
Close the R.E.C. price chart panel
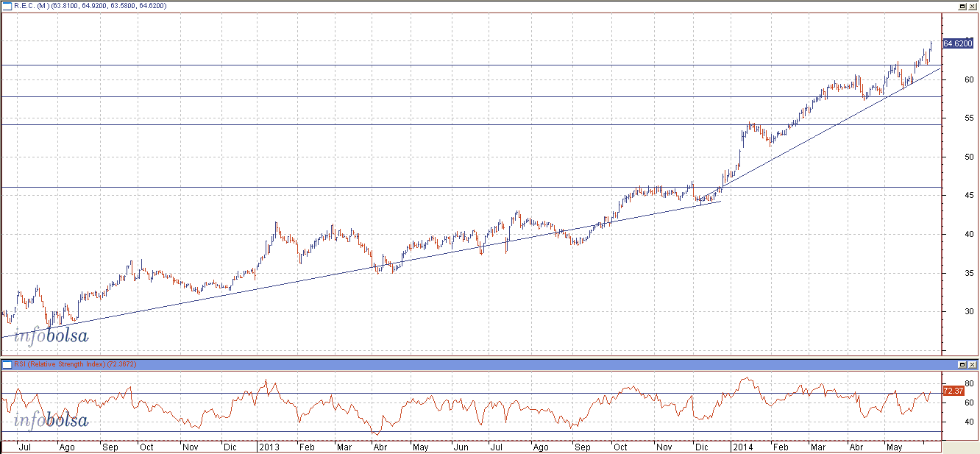click(972, 6)
